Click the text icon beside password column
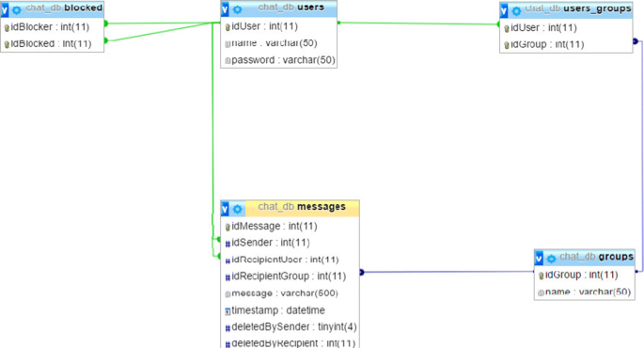This screenshot has width=644, height=348. pos(228,61)
